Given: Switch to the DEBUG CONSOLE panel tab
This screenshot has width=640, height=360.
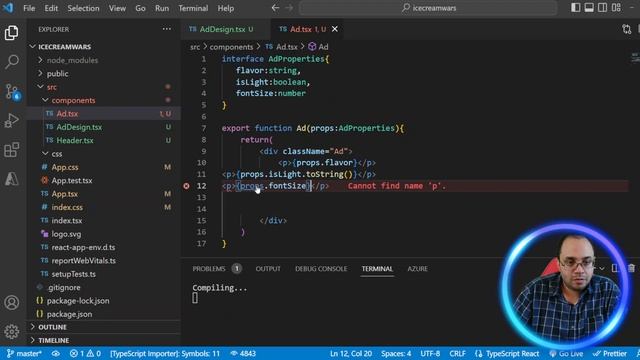Looking at the screenshot, I should (x=321, y=269).
